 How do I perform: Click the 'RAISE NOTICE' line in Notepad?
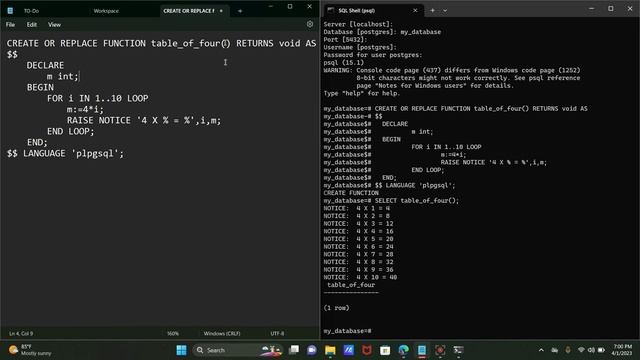[144, 120]
